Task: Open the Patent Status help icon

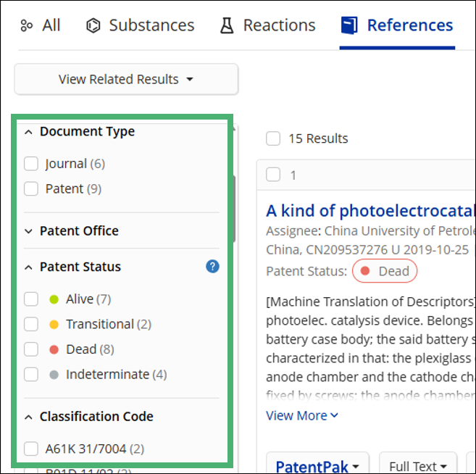Action: pos(212,267)
